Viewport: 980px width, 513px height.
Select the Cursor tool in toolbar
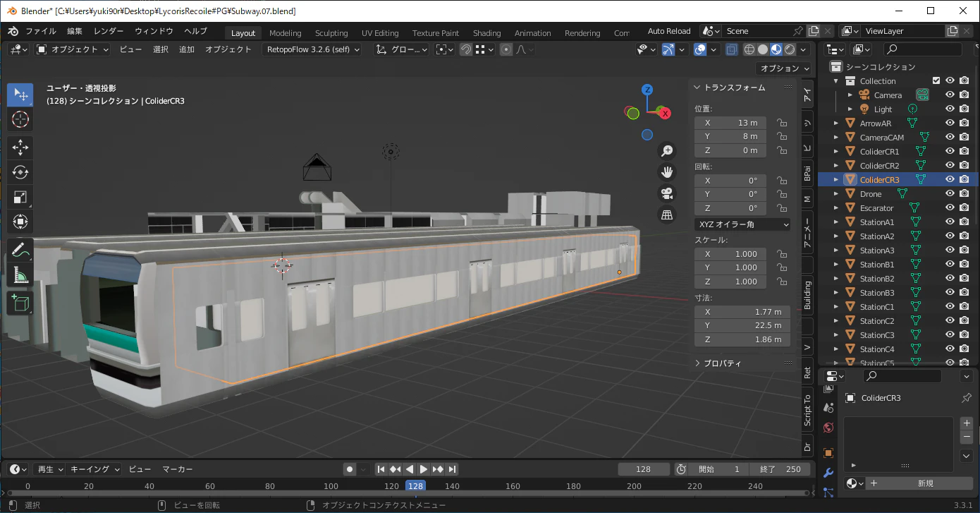(20, 120)
